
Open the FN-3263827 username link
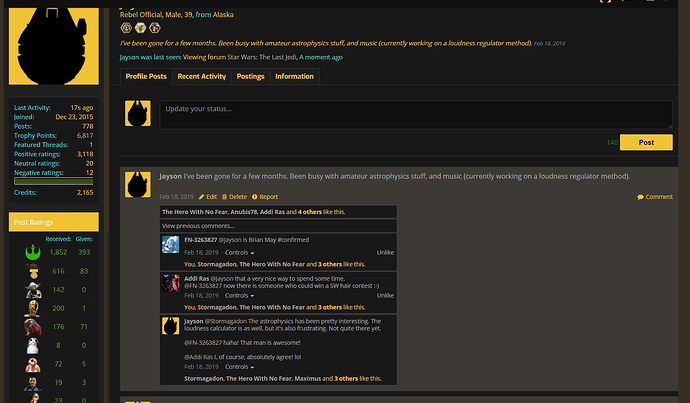201,240
